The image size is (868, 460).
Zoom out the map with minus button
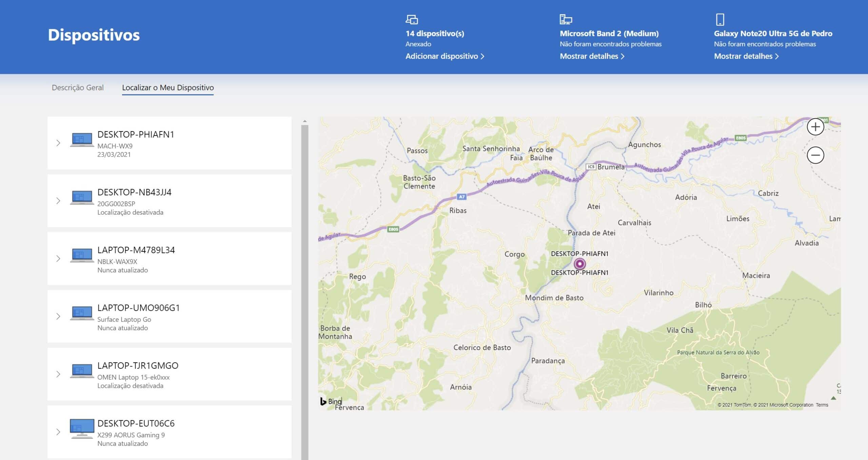tap(815, 155)
